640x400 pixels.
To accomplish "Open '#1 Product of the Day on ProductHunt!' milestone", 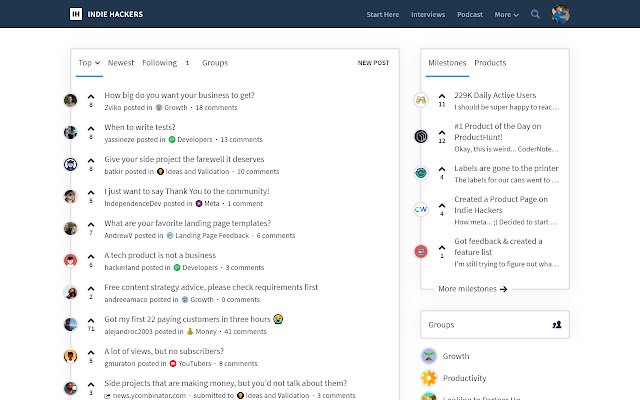I will (x=498, y=131).
